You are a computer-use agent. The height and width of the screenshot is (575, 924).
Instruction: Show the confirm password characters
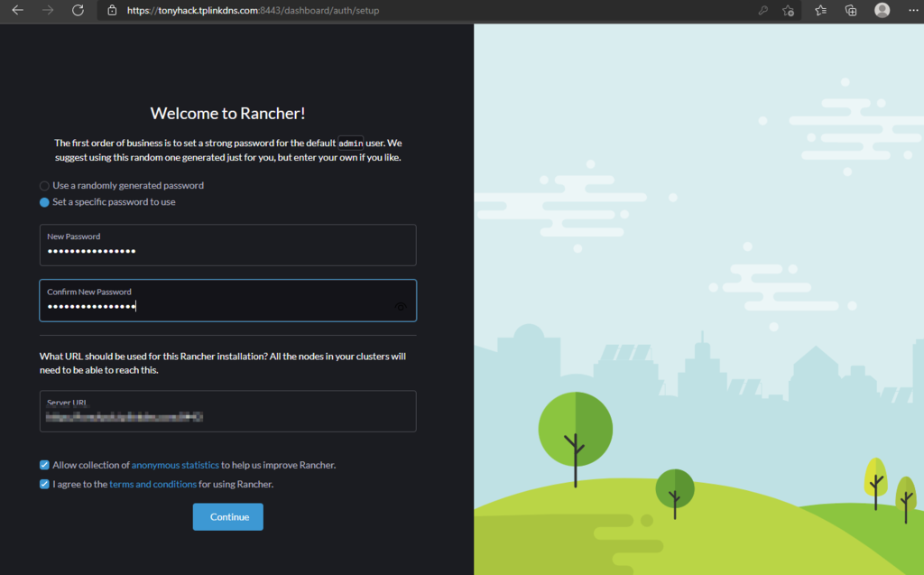point(401,307)
